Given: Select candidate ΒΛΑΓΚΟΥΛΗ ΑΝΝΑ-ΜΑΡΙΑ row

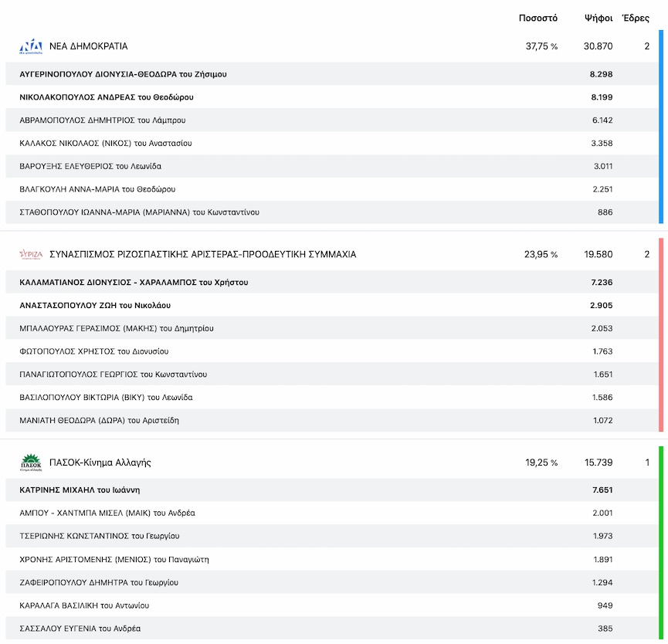Looking at the screenshot, I should 332,188.
